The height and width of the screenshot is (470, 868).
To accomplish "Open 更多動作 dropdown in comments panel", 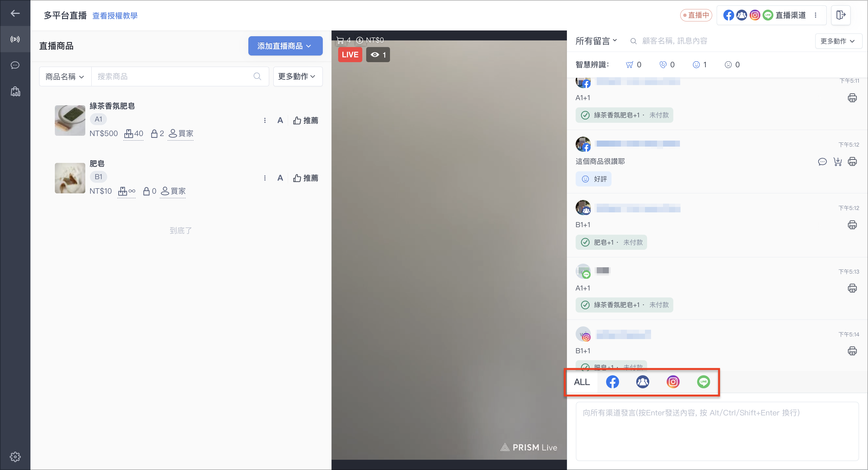I will pos(838,41).
